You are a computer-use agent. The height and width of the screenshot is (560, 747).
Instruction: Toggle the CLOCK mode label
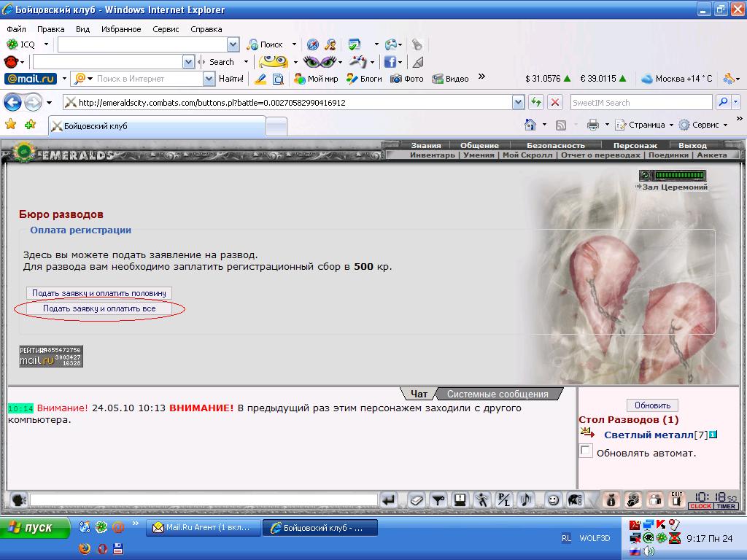coord(700,506)
